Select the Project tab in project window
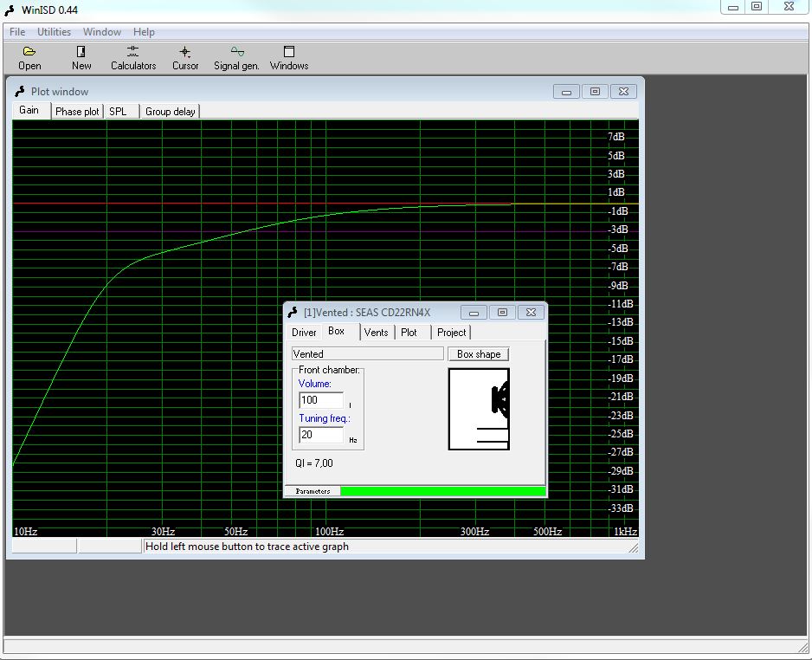Image resolution: width=812 pixels, height=660 pixels. [451, 333]
